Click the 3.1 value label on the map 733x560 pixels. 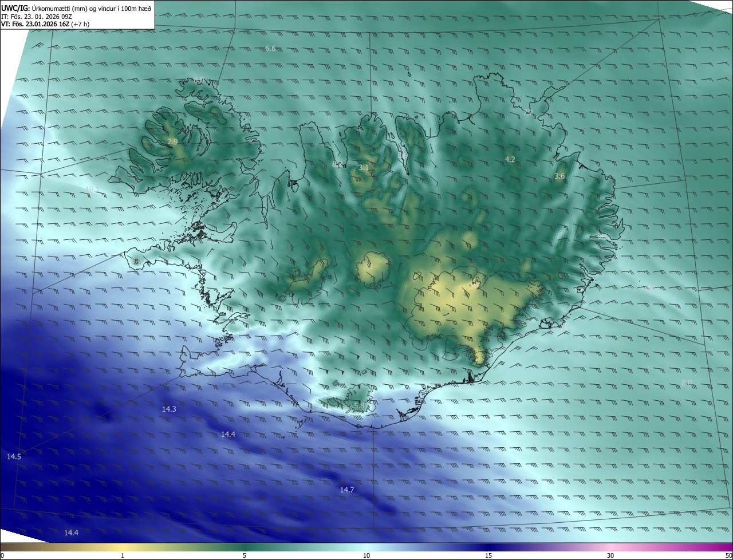(364, 168)
